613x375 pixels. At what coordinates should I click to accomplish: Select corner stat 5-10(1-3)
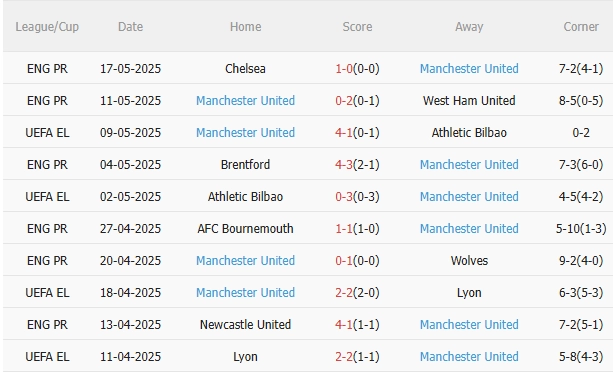581,229
